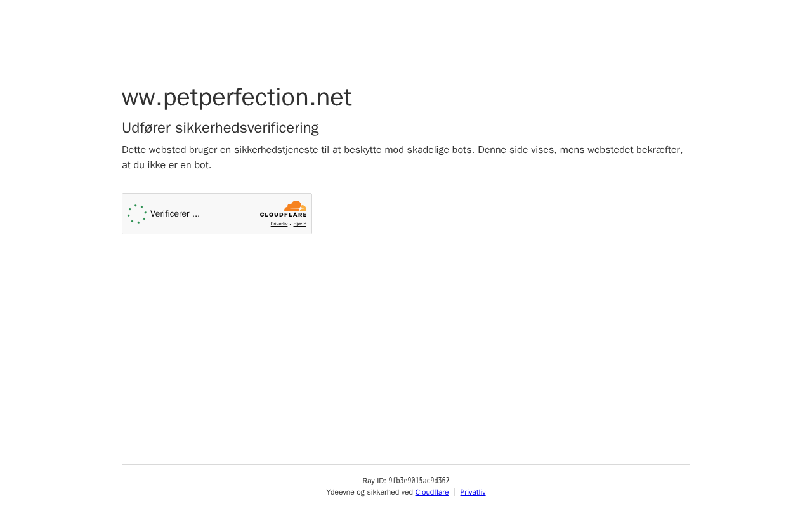
Task: Click the vertical bar separator in the footer
Action: (454, 492)
